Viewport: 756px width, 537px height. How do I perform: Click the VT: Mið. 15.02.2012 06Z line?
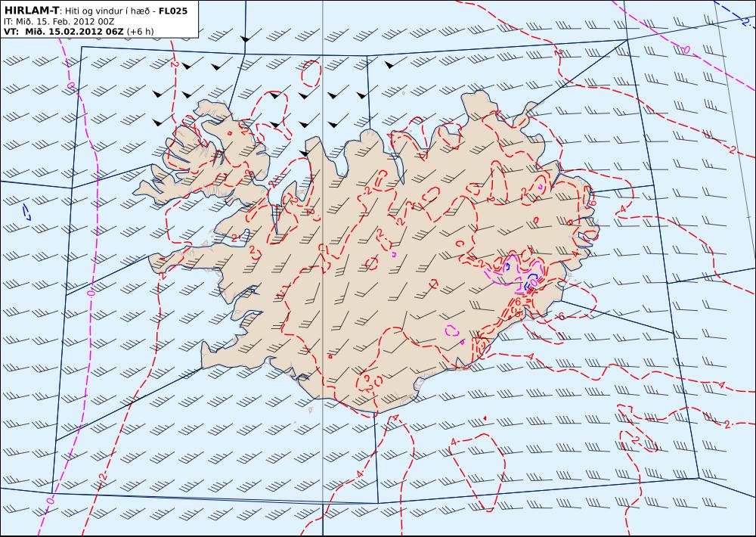click(x=64, y=32)
